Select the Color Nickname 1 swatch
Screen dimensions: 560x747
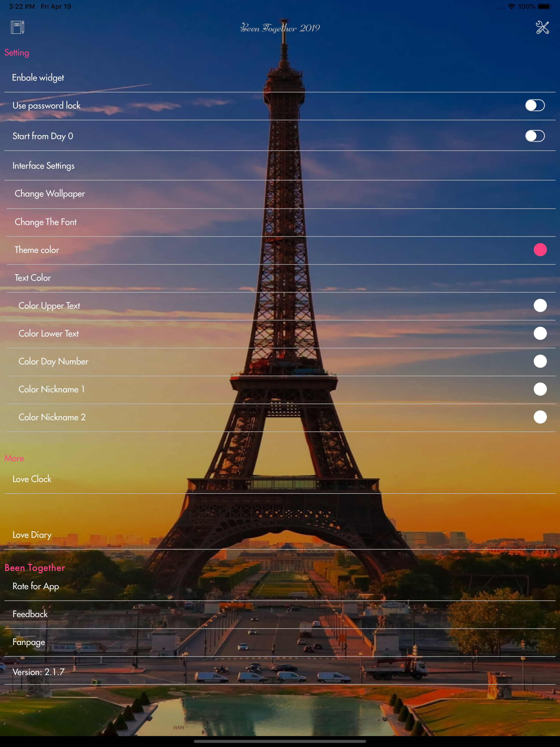coord(540,389)
